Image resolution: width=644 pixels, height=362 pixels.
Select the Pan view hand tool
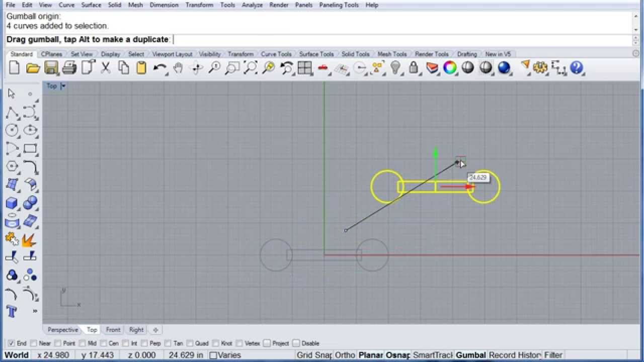178,67
